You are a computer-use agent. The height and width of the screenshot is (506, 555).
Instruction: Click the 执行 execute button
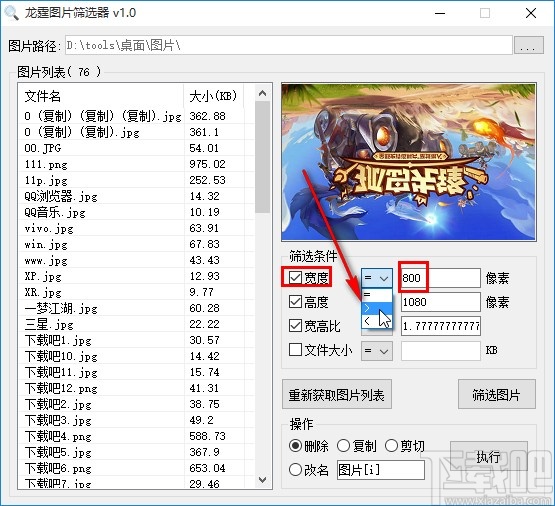pos(488,456)
